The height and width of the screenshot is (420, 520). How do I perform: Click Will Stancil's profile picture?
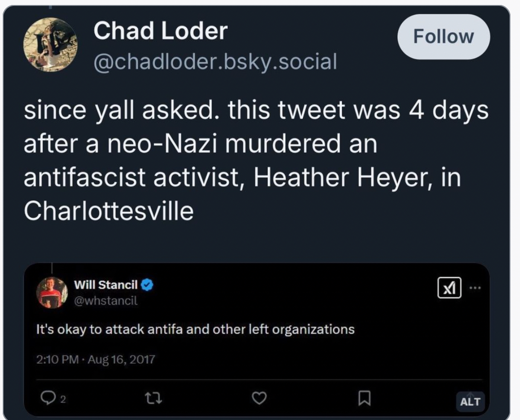coord(51,292)
